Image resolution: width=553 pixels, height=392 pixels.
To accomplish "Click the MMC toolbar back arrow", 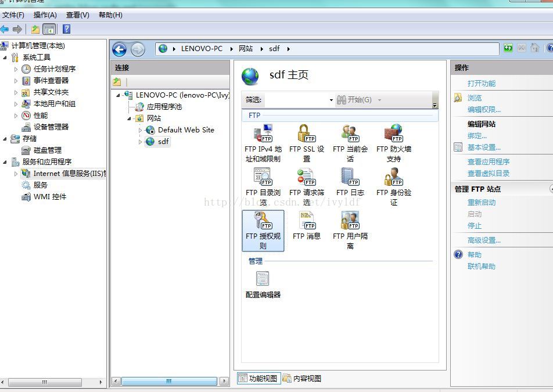I will pyautogui.click(x=5, y=29).
